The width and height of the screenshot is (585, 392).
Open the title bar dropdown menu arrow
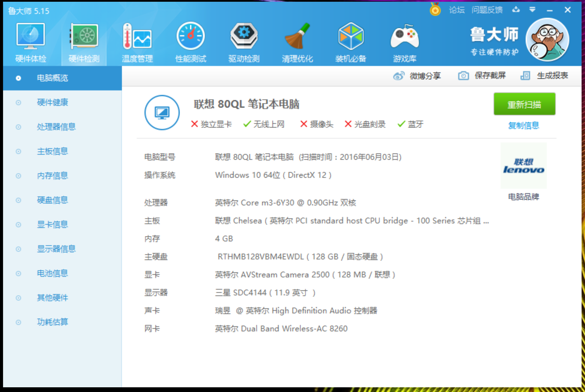coord(532,9)
